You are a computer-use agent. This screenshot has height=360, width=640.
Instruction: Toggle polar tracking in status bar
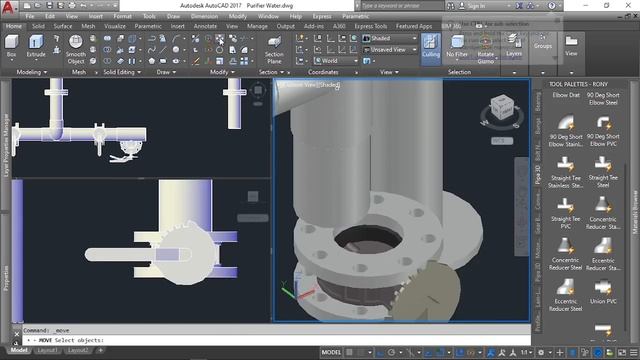(391, 352)
